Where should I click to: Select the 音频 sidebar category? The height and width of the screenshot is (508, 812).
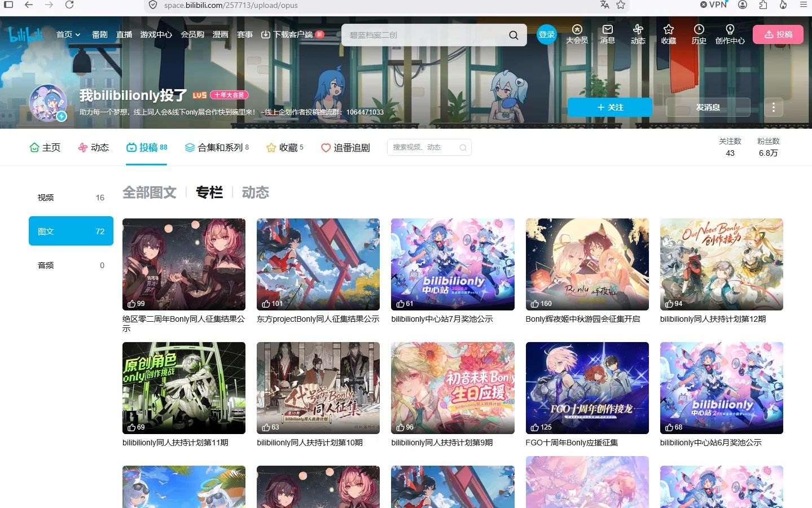71,265
